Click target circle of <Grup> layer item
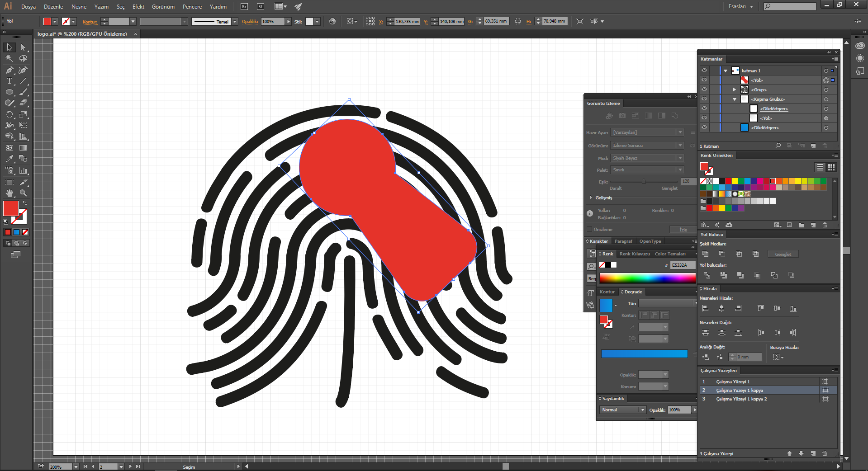The height and width of the screenshot is (471, 868). [826, 89]
